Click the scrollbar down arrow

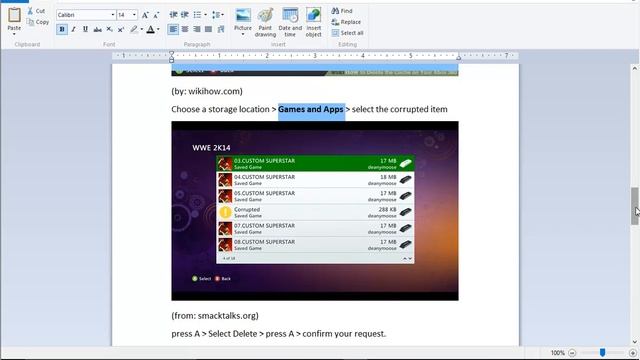634,342
